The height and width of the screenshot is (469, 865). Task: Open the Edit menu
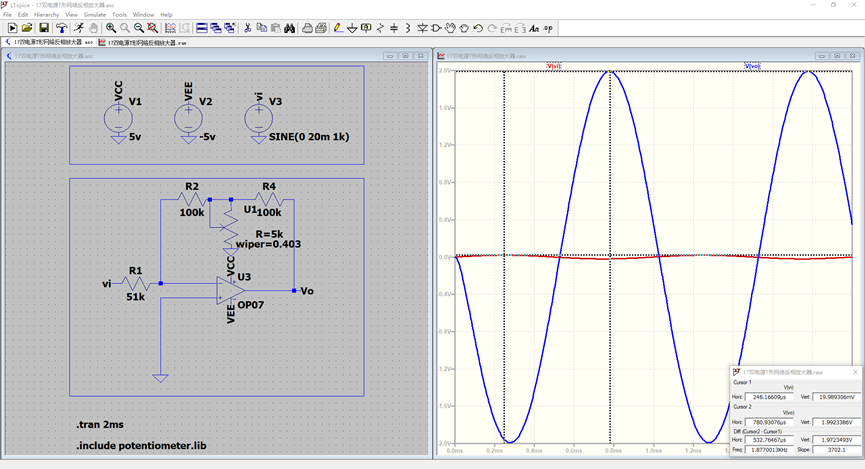point(23,15)
